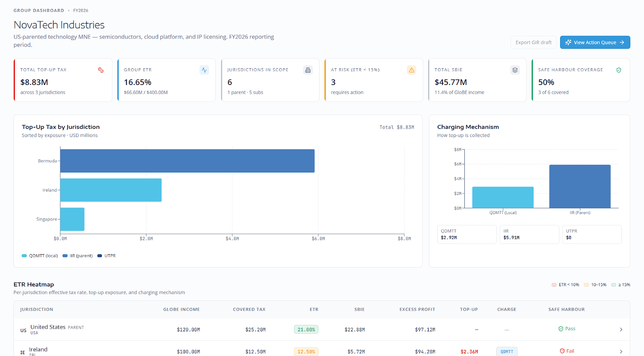The height and width of the screenshot is (356, 644).
Task: Select the Singapore bar in the chart
Action: click(x=72, y=219)
